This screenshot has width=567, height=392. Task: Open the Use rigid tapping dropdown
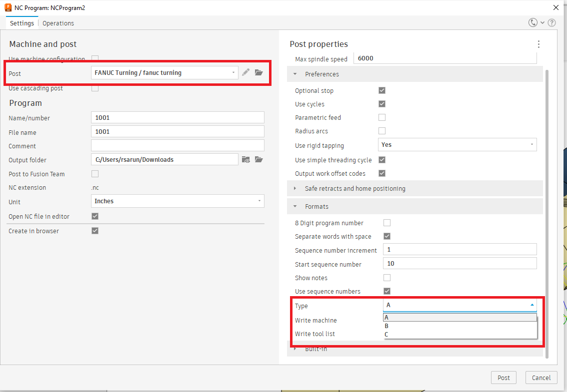tap(457, 145)
